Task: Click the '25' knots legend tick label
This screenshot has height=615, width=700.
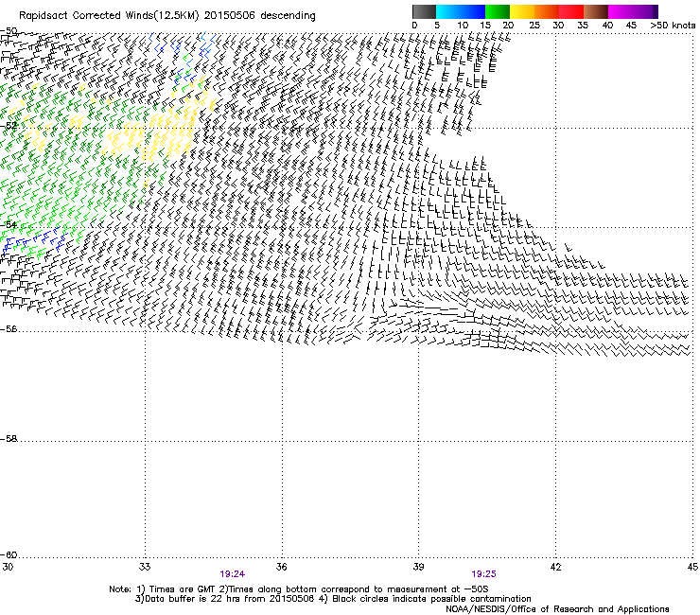Action: 534,26
